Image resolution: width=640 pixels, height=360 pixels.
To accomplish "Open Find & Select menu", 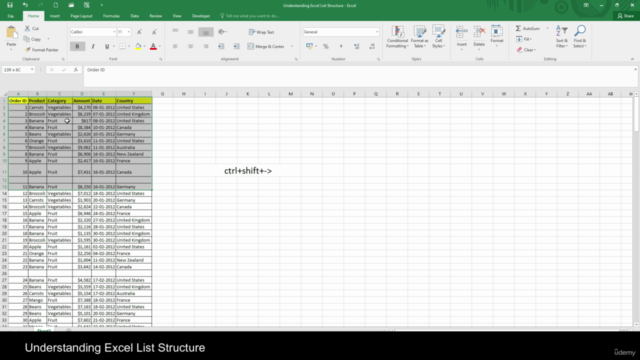I will click(580, 37).
